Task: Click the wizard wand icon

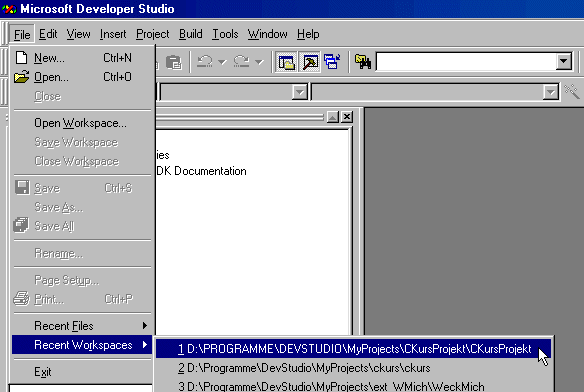Action: pyautogui.click(x=572, y=91)
